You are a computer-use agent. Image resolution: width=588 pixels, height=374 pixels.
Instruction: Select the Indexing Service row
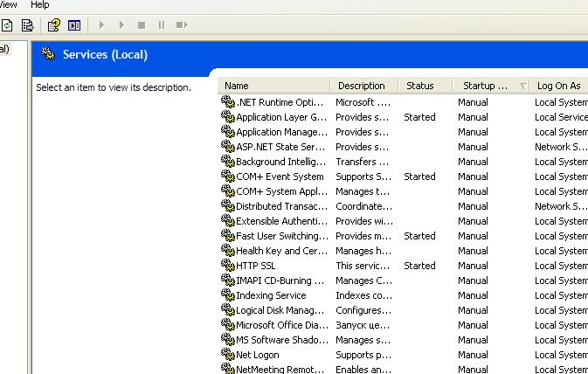pos(271,295)
